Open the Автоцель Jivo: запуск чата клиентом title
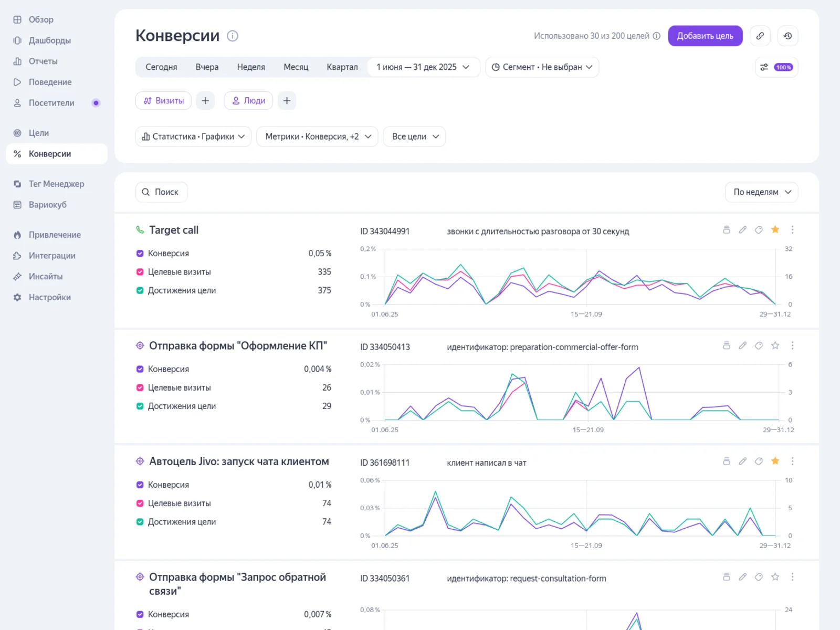The width and height of the screenshot is (840, 630). point(239,461)
